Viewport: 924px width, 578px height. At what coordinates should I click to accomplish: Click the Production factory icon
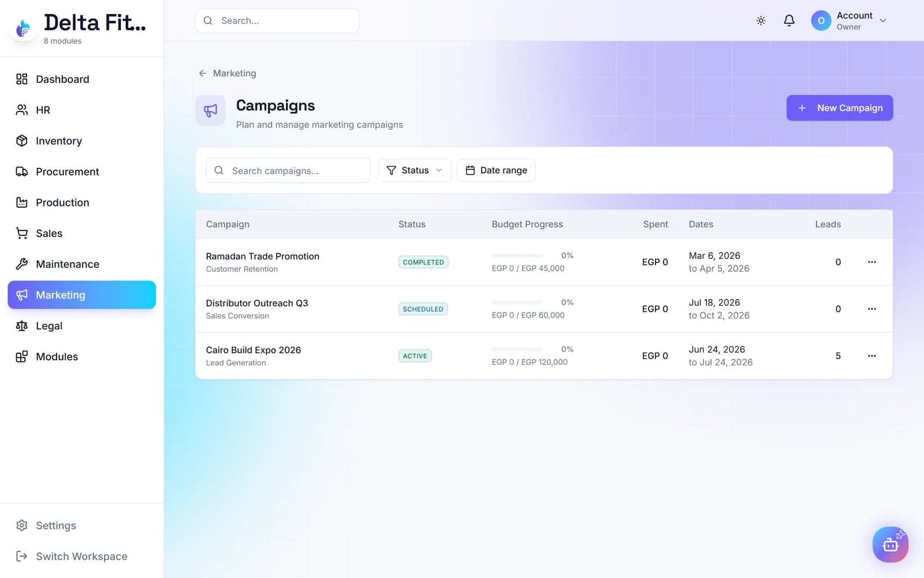22,202
